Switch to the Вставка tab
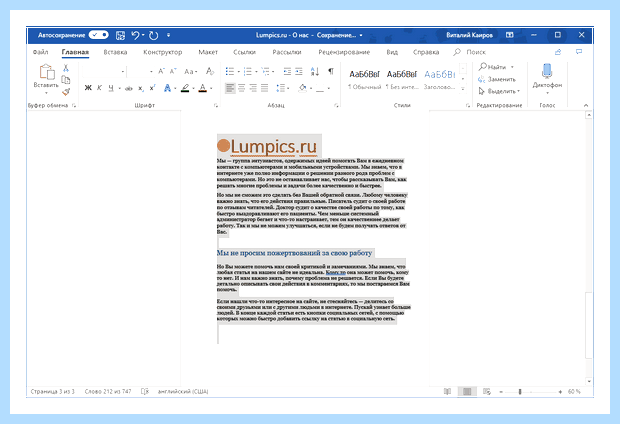Screen dimensions: 620x424 point(115,52)
